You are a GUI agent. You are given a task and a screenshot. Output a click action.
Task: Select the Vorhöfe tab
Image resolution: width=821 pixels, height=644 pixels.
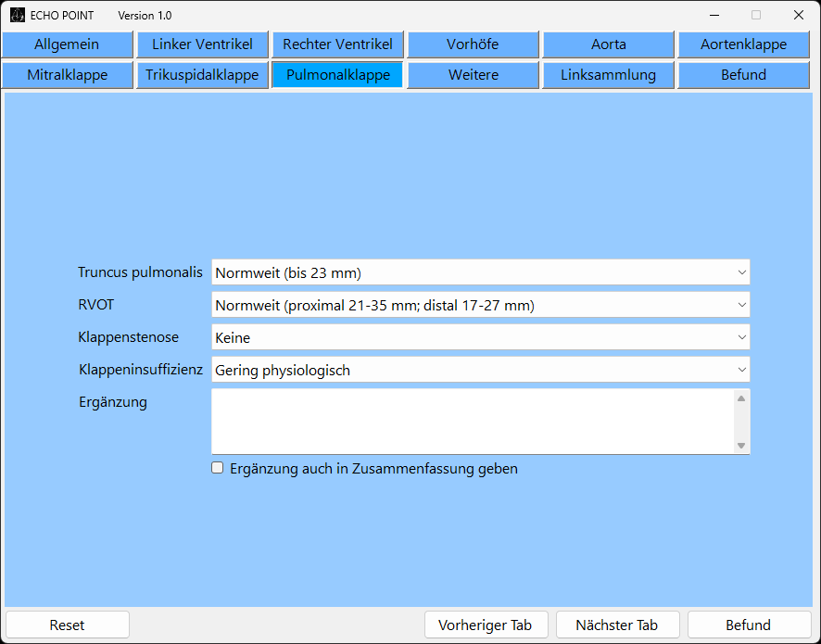pos(473,44)
